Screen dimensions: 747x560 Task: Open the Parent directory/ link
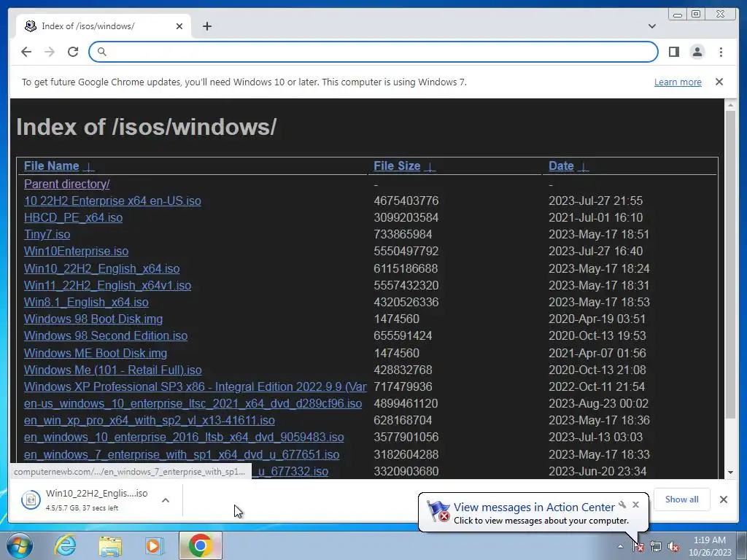(66, 184)
